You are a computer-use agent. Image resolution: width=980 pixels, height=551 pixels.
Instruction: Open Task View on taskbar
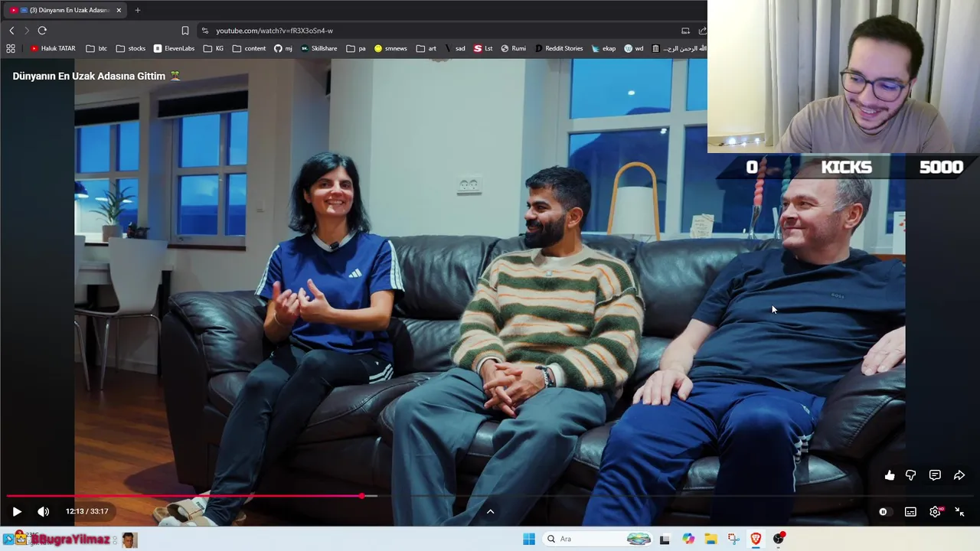coord(665,539)
